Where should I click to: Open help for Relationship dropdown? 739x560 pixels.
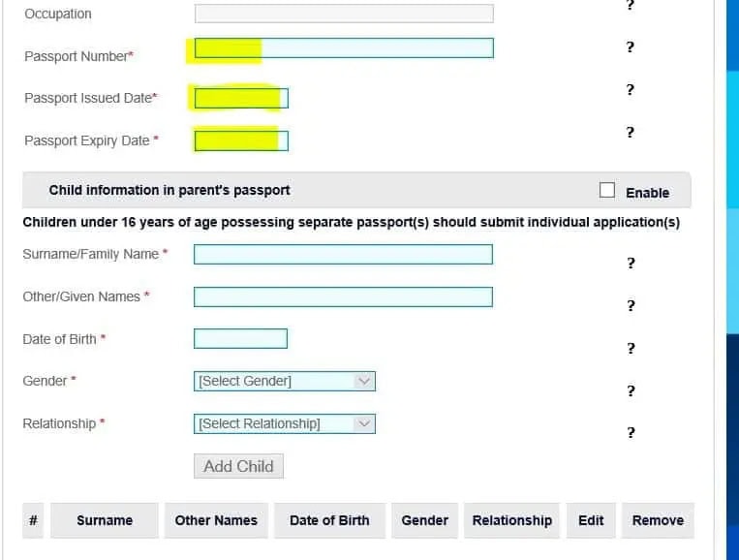coord(631,433)
